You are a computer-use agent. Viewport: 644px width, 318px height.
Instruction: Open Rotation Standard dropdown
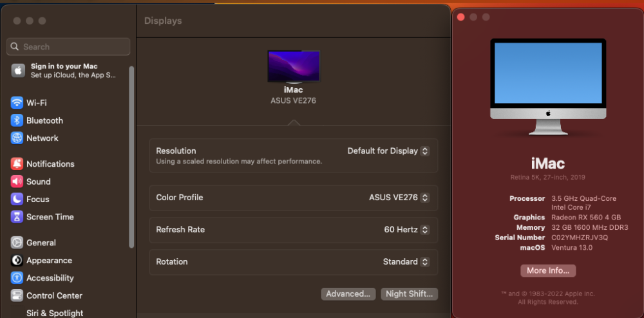[406, 261]
